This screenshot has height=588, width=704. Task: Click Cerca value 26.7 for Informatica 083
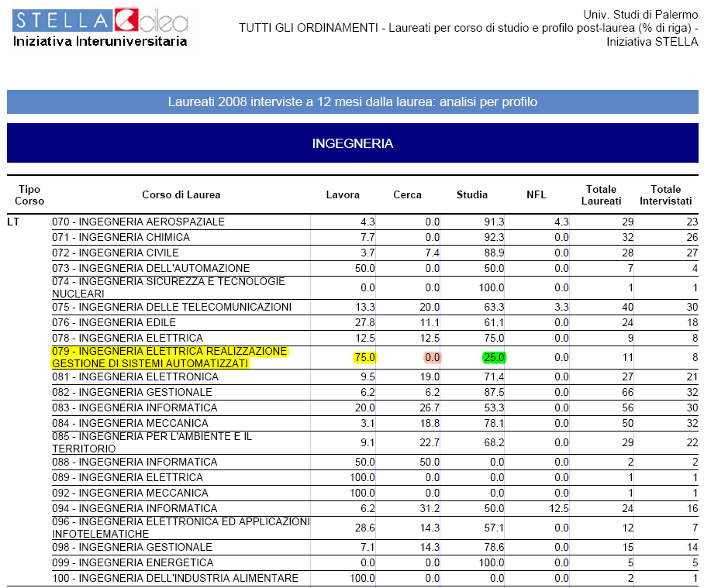click(430, 407)
